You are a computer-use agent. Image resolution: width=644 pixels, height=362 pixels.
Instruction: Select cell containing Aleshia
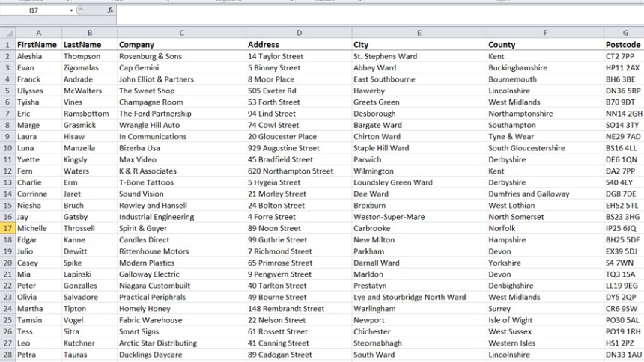pyautogui.click(x=39, y=56)
